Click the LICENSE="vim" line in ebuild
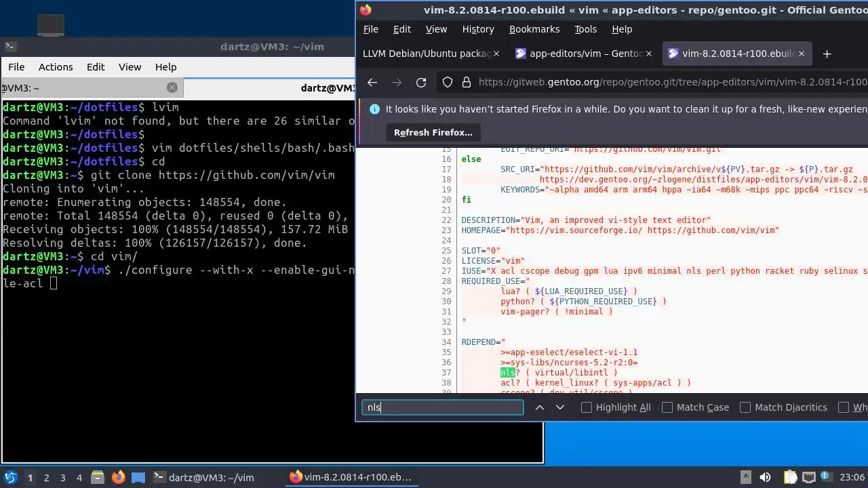The height and width of the screenshot is (488, 868). point(493,260)
